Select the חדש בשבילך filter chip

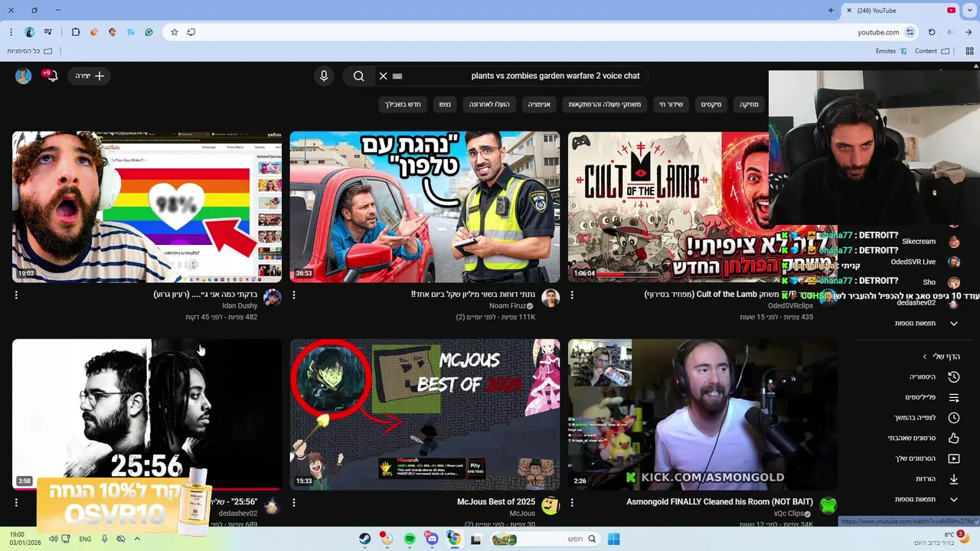pos(403,104)
